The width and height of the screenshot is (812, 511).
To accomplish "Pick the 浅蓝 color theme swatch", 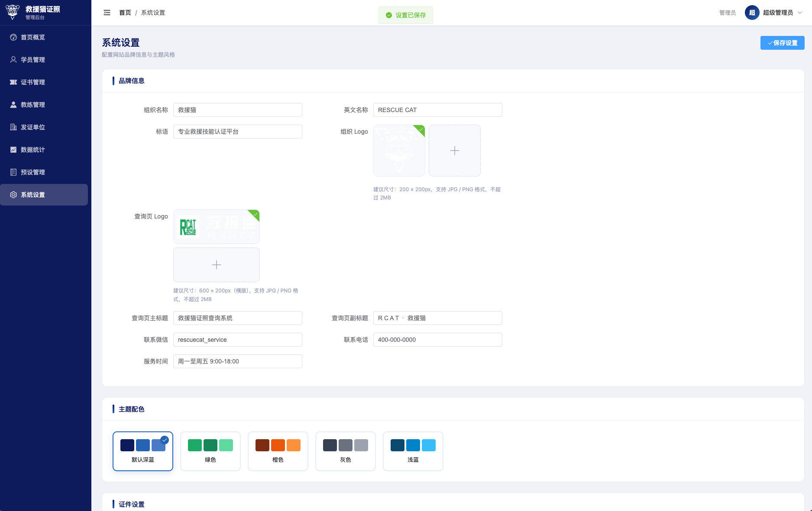I will [x=413, y=451].
